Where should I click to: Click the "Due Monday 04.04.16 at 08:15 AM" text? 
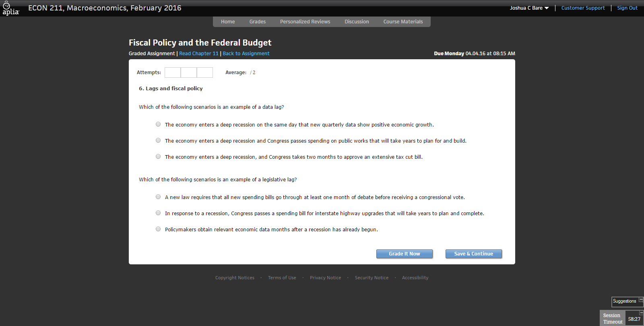tap(475, 54)
